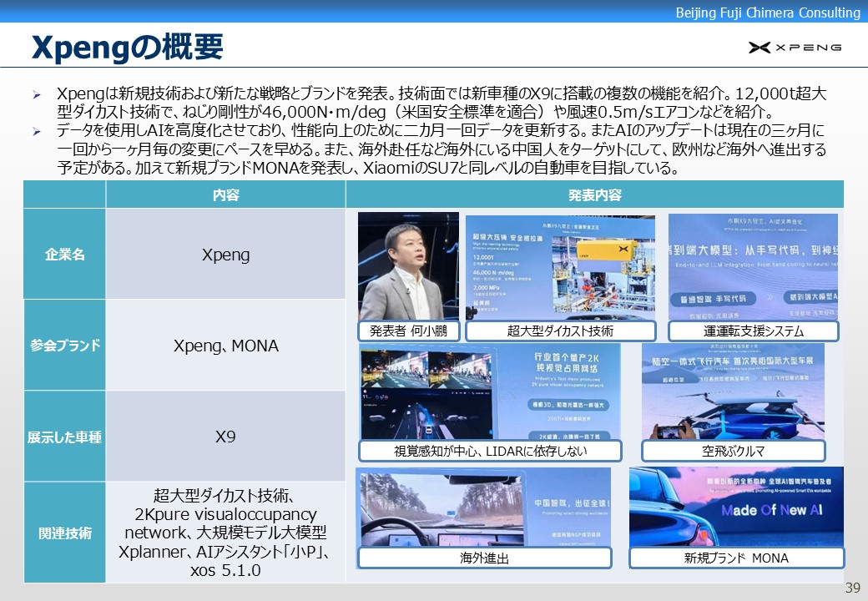This screenshot has width=868, height=601.
Task: Open the overseas driving dashboard photo
Action: point(483,507)
